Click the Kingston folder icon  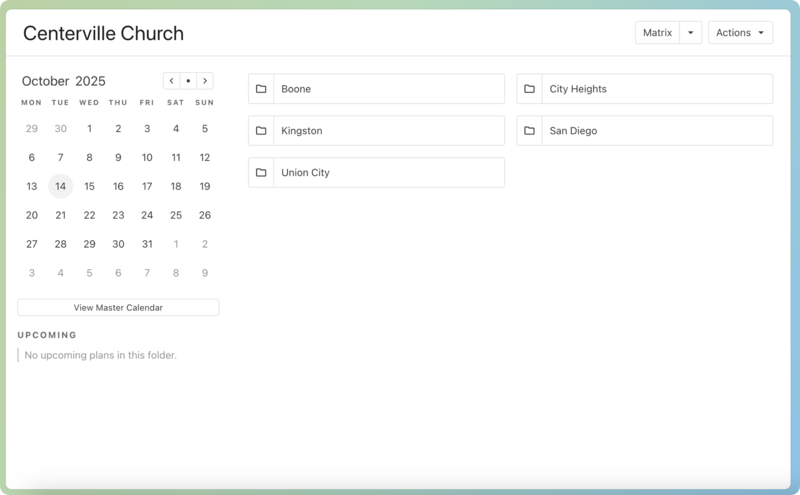(x=261, y=131)
